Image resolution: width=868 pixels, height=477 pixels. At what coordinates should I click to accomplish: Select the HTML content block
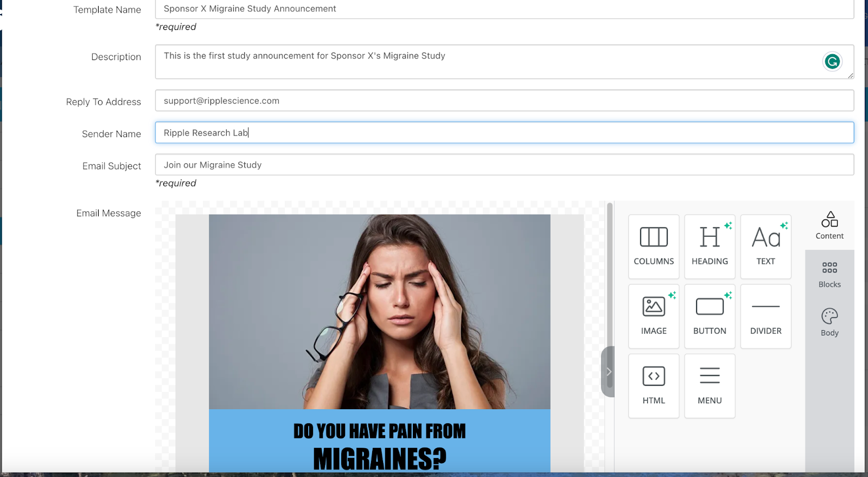click(653, 385)
